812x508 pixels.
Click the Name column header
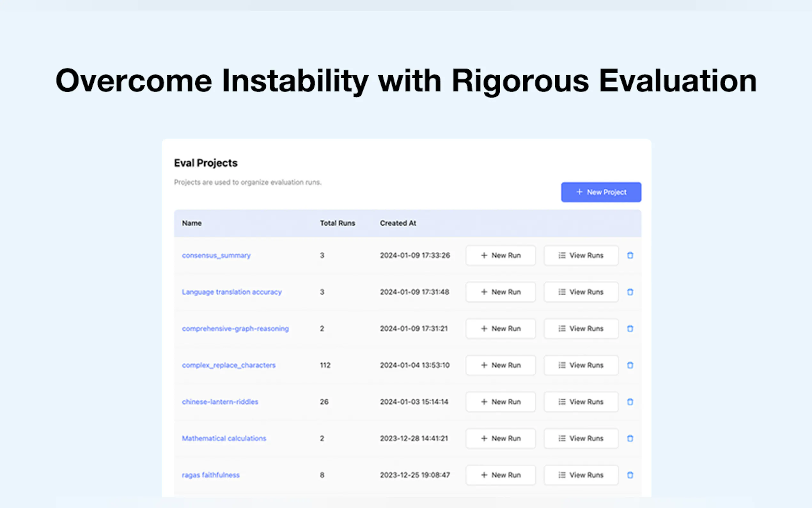coord(192,223)
